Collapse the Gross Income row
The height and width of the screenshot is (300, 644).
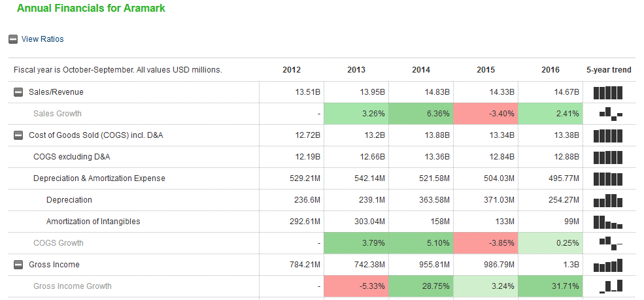[19, 265]
